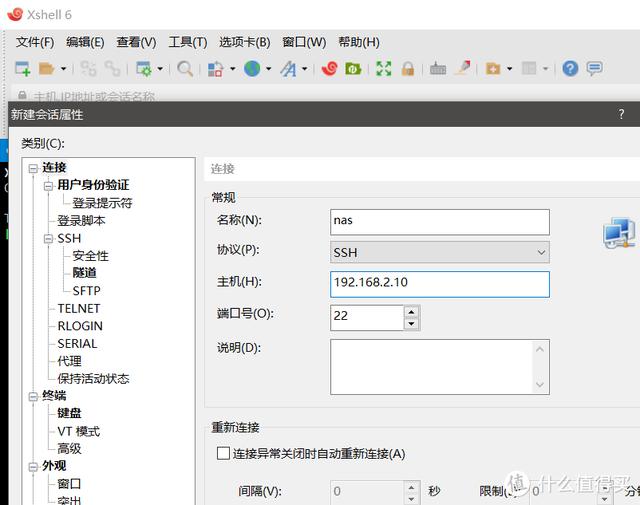640x505 pixels.
Task: Select VT 模式 in the category tree
Action: pos(78,431)
